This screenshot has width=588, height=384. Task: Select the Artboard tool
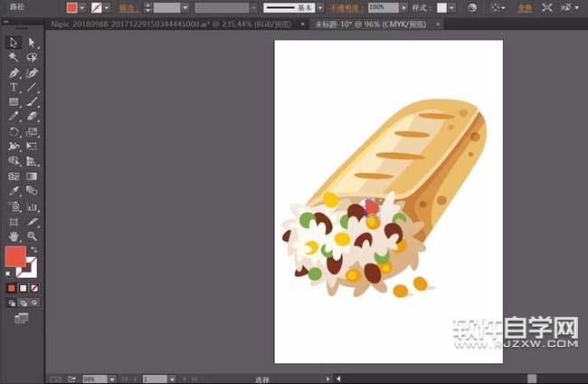[x=14, y=222]
